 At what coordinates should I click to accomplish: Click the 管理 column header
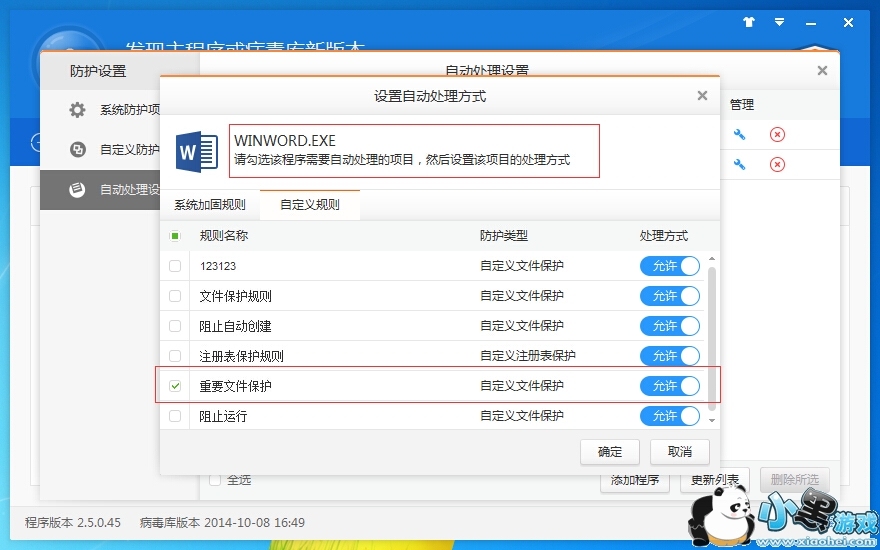click(741, 105)
